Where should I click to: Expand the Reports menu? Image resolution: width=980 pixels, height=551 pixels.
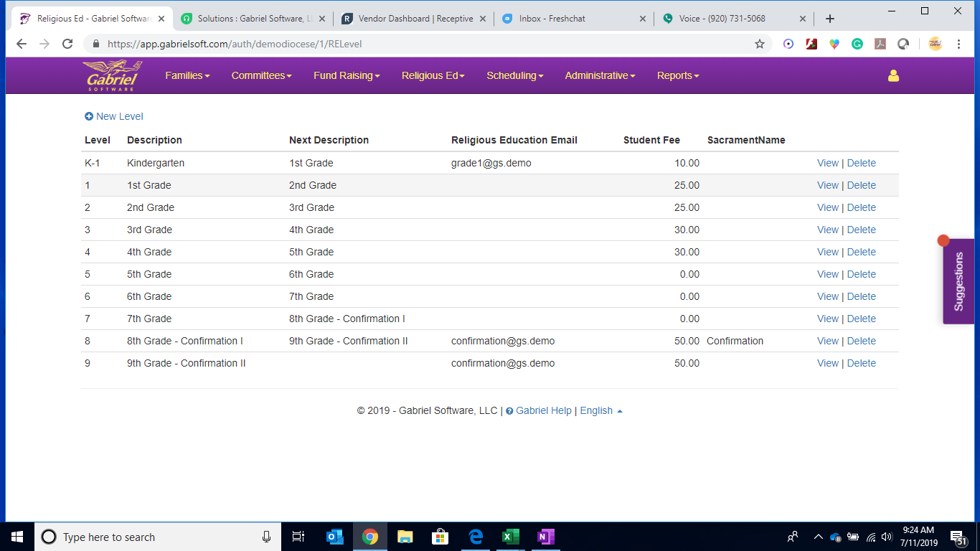(678, 75)
